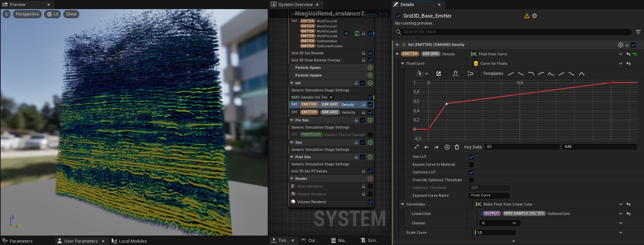Click the Lit view mode button
Screen dimensions: 644x245
tap(53, 14)
